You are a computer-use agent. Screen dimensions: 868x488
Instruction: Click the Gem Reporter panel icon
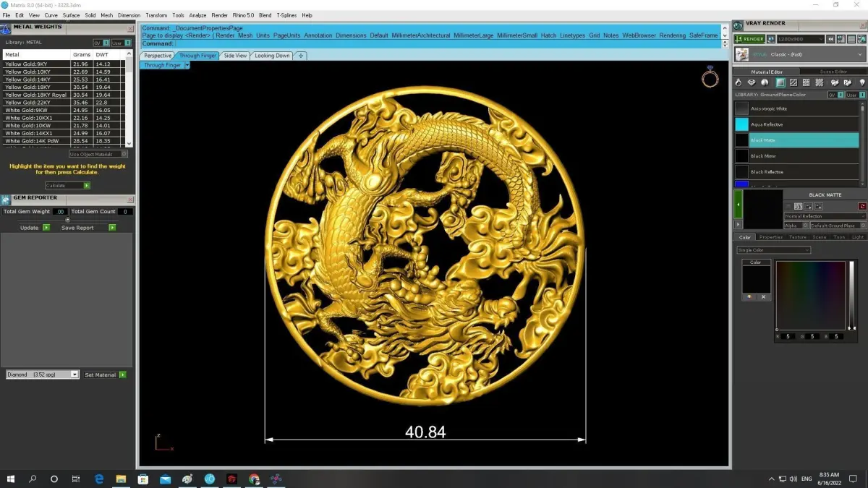tap(6, 200)
